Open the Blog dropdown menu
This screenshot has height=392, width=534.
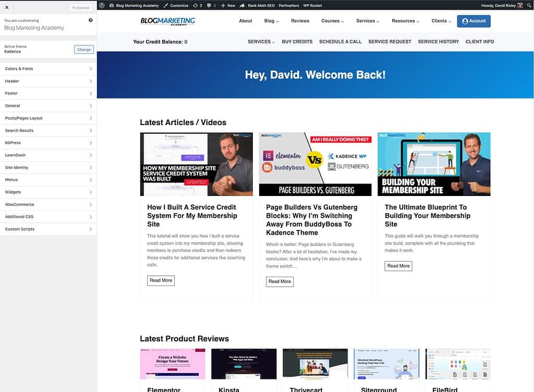[x=271, y=21]
